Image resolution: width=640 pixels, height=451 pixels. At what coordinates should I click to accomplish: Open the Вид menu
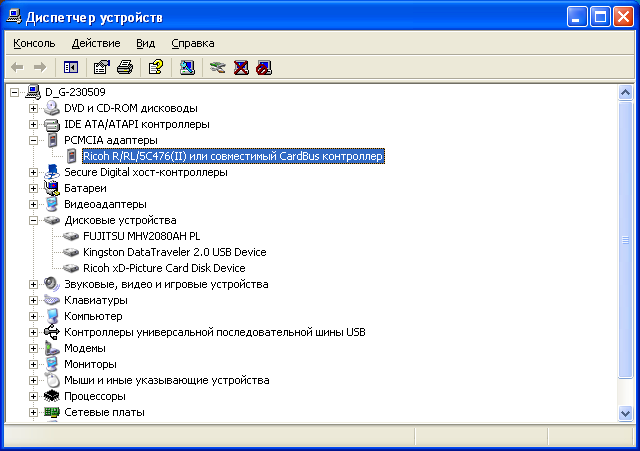(x=146, y=43)
